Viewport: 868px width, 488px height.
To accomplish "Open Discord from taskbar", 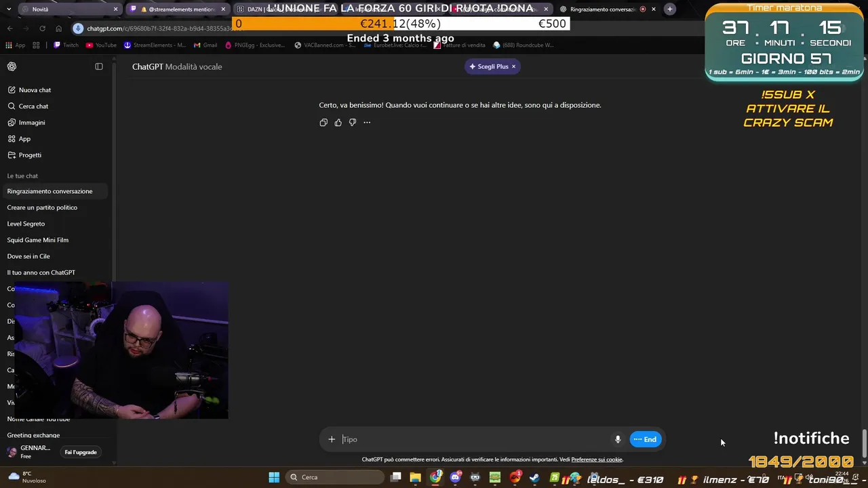I will pyautogui.click(x=456, y=477).
